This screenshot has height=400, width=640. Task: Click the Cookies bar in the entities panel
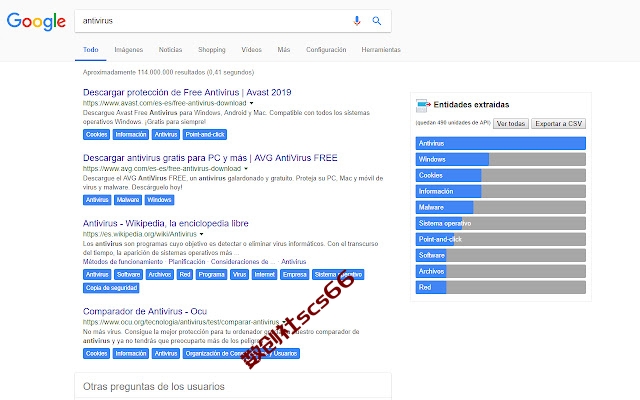(x=500, y=175)
